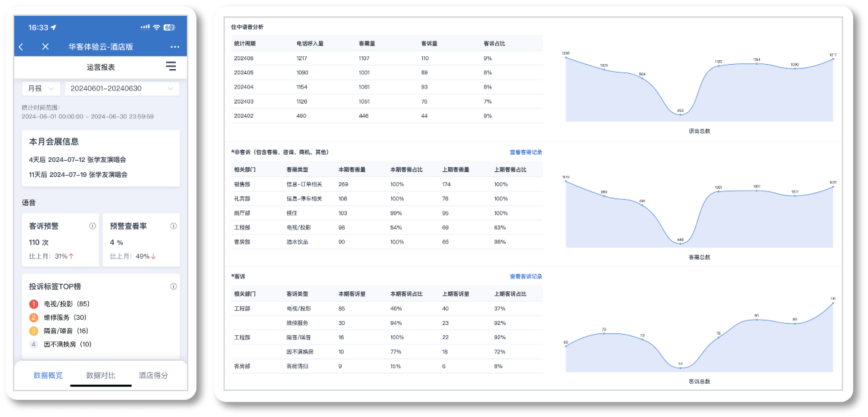Tap info icon on 预警查看率 card

point(173,226)
